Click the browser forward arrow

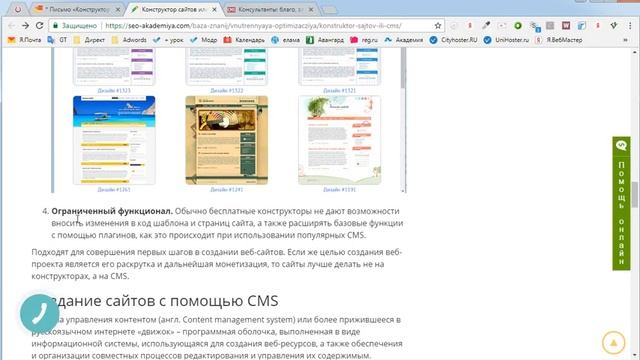(x=25, y=25)
